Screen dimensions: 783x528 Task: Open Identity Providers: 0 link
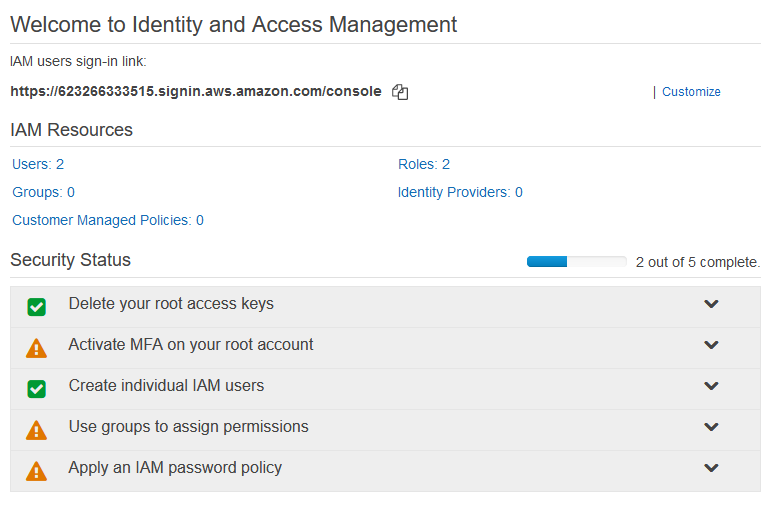(460, 192)
